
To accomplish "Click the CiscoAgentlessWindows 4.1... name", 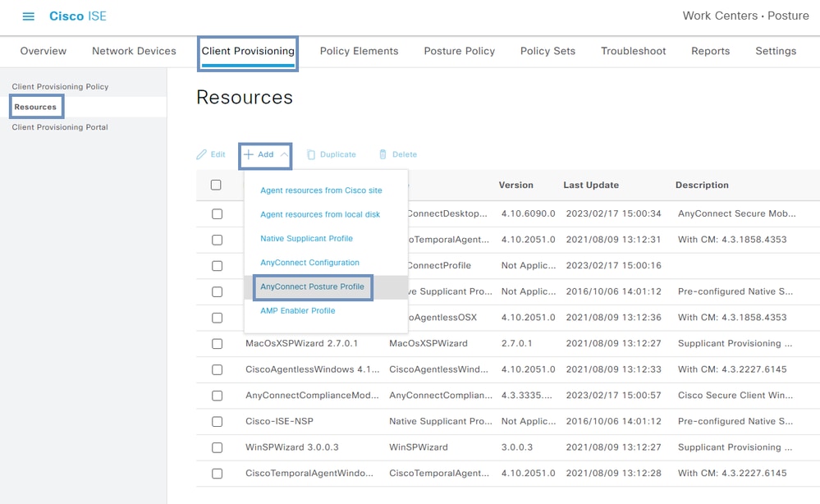I will point(312,369).
